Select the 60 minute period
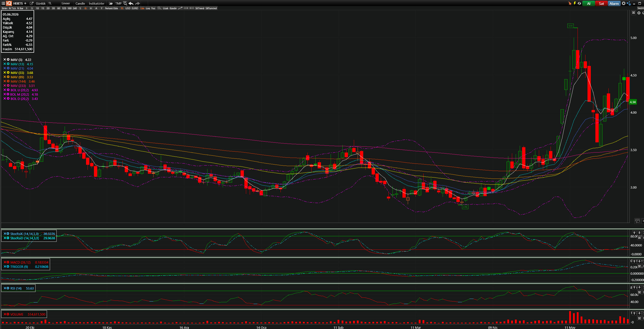 (59, 8)
